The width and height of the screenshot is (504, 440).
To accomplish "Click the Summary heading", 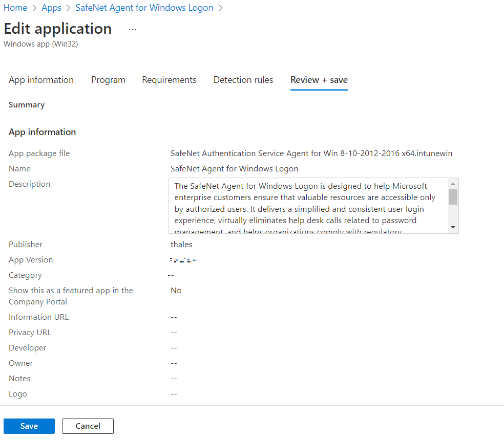I will [x=27, y=105].
